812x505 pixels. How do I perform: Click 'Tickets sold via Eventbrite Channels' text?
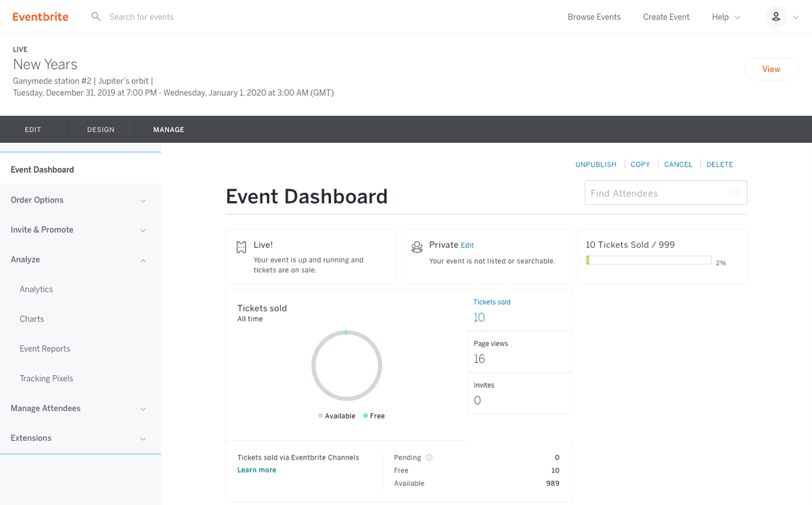298,458
